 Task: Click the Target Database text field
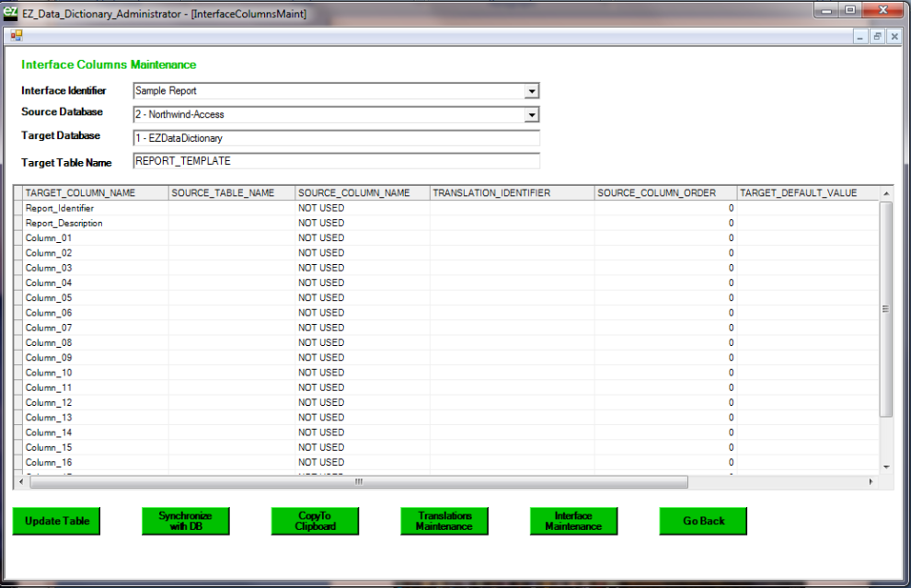336,138
